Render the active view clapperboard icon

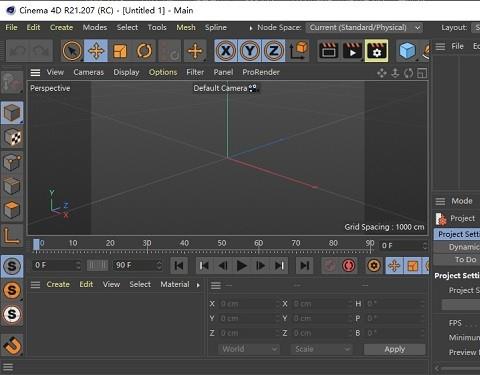(329, 51)
